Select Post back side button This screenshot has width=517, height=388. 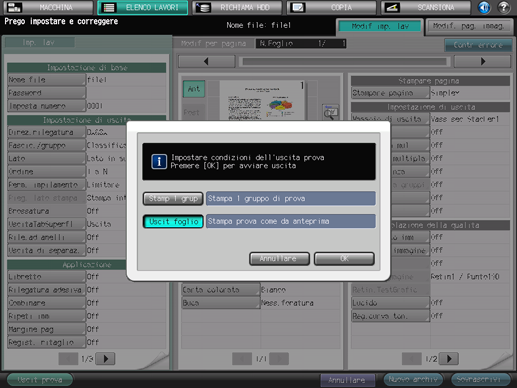click(x=192, y=113)
